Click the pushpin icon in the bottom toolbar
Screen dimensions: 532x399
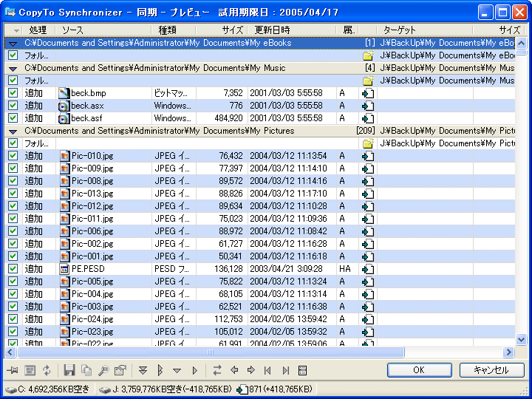[x=13, y=370]
